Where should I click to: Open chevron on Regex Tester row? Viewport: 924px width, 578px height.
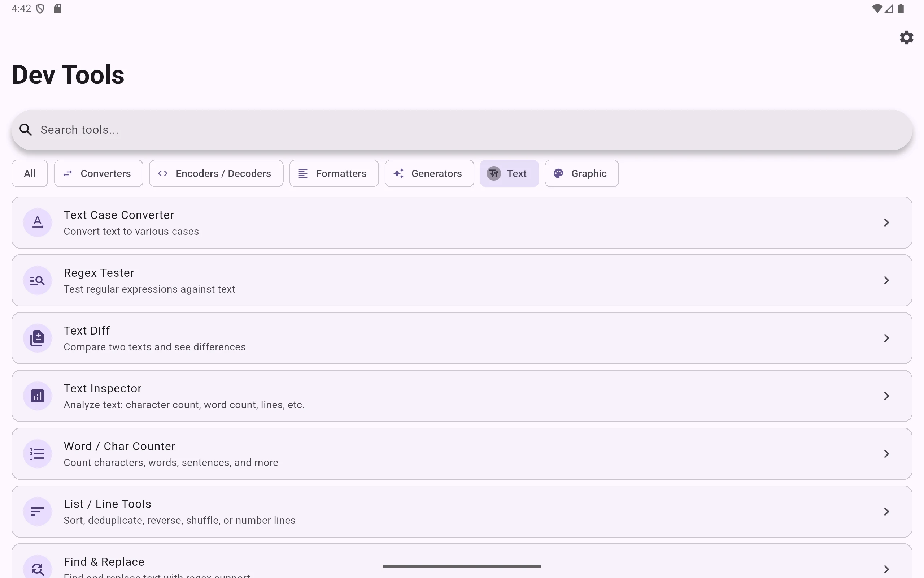[x=886, y=280]
